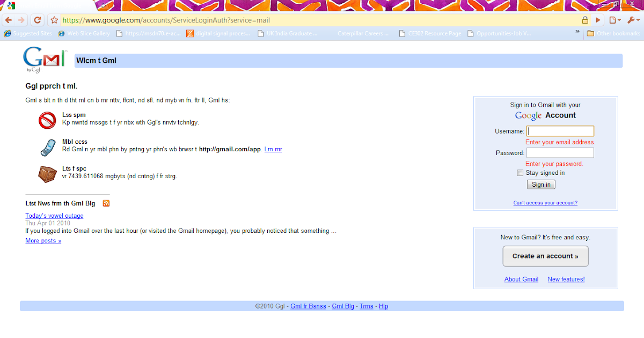Click the Less spam no-entry icon
This screenshot has height=338, width=644.
pos(47,120)
